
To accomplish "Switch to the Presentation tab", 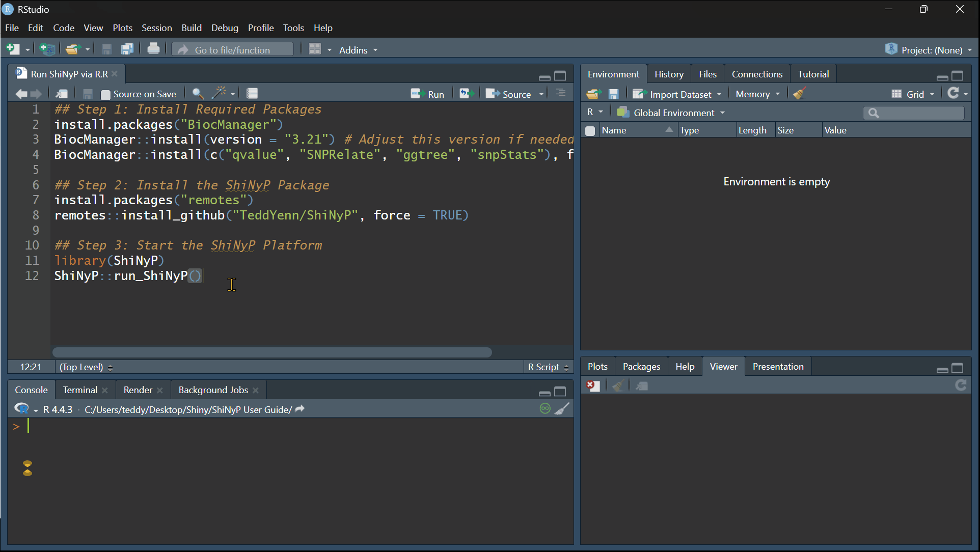I will [x=778, y=367].
